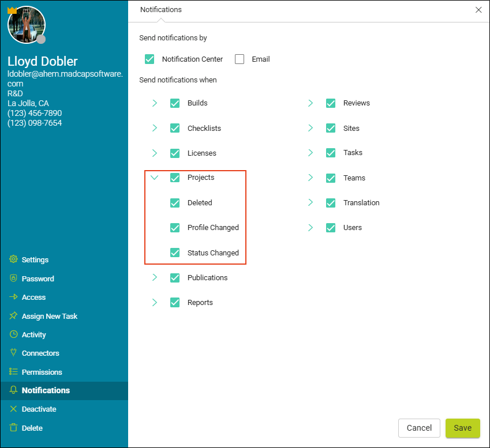Toggle the Reports checkbox
This screenshot has height=448, width=490.
175,303
